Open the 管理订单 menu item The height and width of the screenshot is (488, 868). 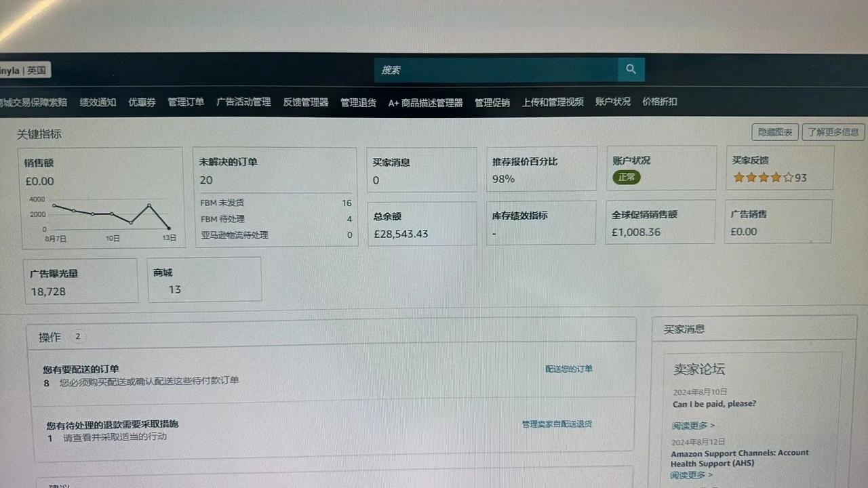(186, 102)
